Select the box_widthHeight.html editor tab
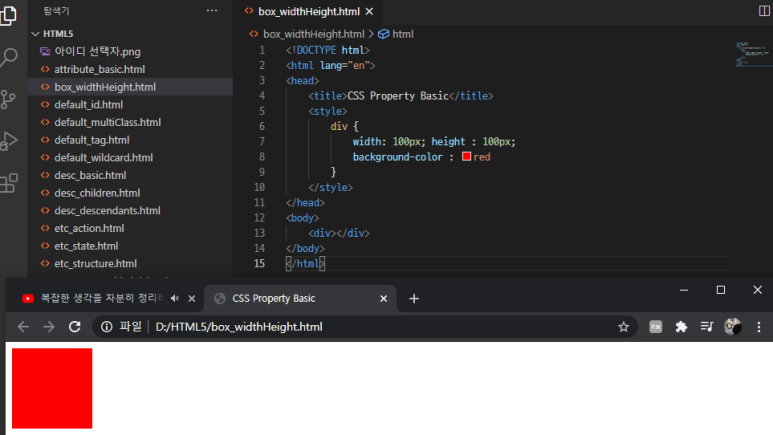Image resolution: width=773 pixels, height=435 pixels. coord(309,11)
